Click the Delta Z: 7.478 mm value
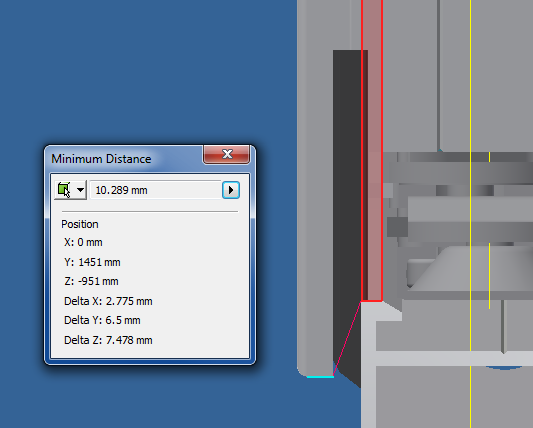The image size is (533, 428). coord(108,340)
